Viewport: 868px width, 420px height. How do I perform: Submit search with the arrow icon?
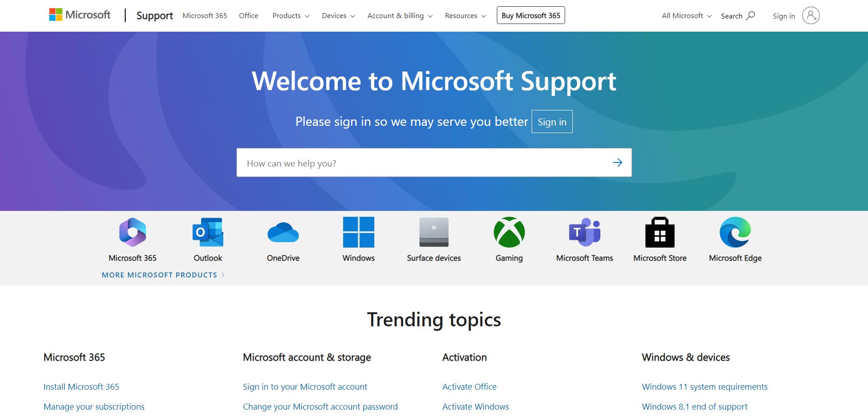(618, 162)
